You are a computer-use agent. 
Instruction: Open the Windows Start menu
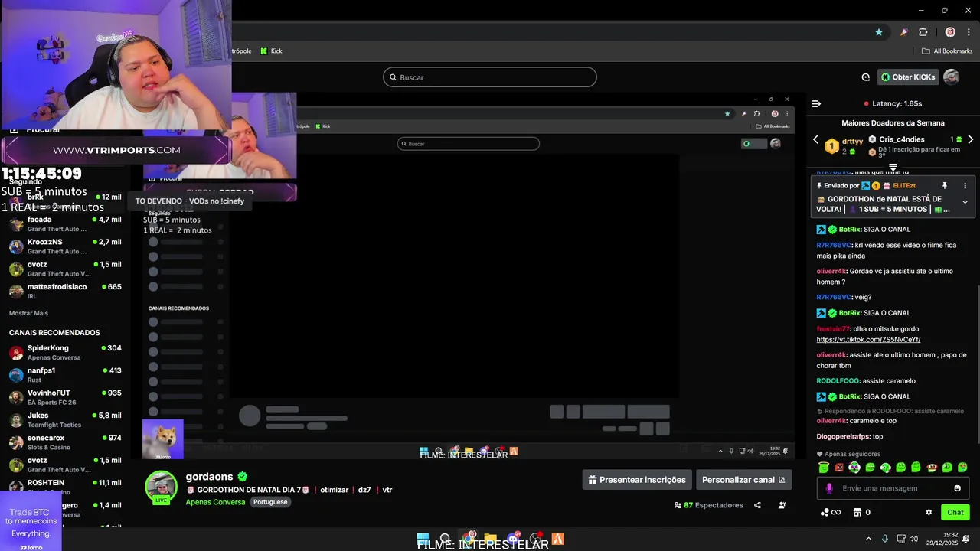point(423,539)
